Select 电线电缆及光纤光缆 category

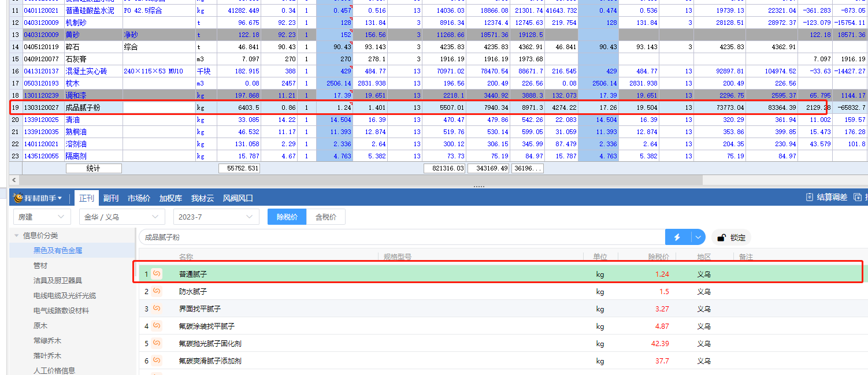pyautogui.click(x=65, y=295)
